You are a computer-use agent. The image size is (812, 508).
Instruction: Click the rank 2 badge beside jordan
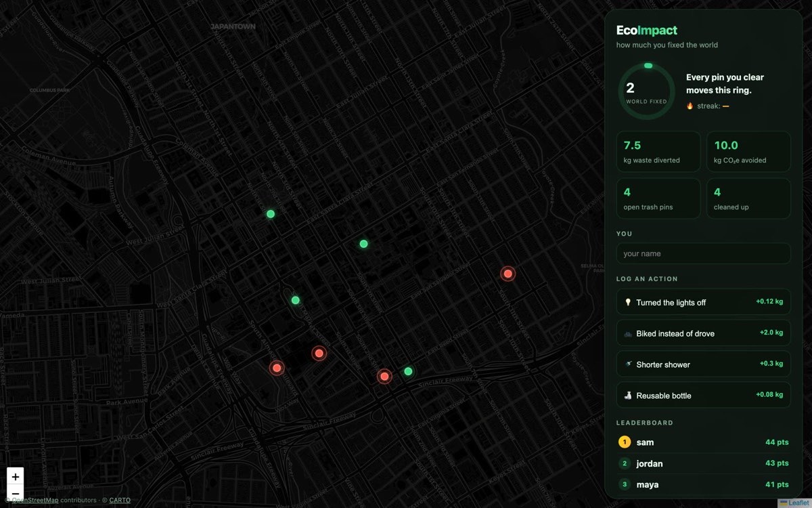point(625,463)
